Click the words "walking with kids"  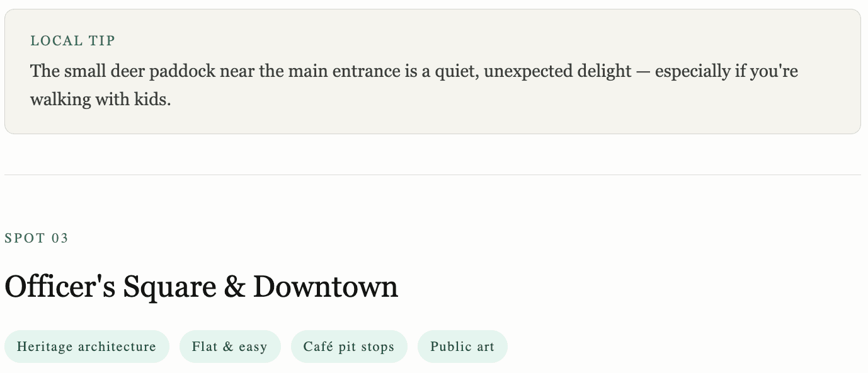(x=100, y=100)
